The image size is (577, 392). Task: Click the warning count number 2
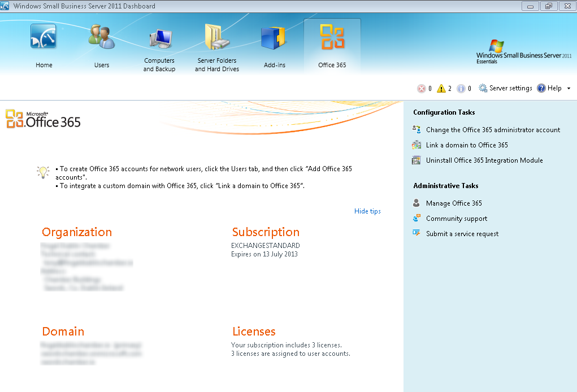click(450, 89)
